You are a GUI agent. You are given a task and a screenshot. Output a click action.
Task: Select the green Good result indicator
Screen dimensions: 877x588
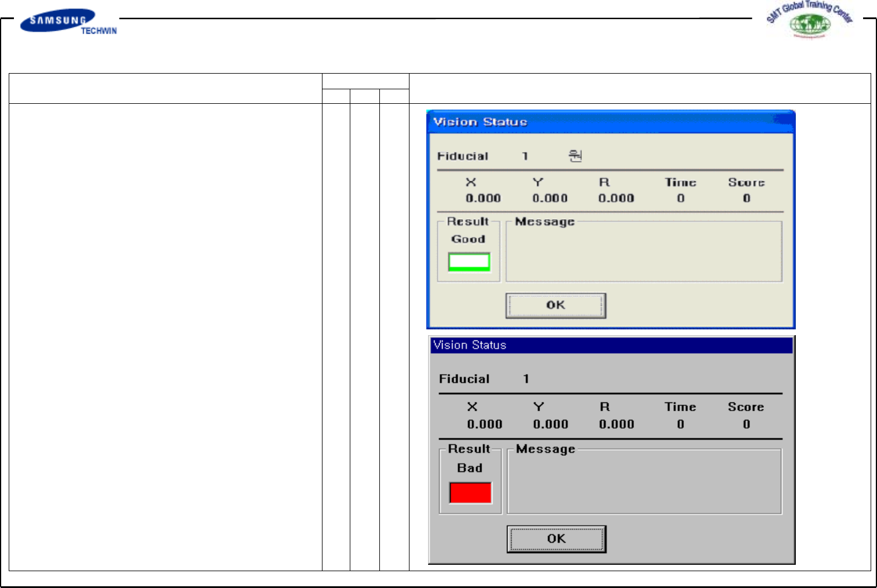point(469,262)
